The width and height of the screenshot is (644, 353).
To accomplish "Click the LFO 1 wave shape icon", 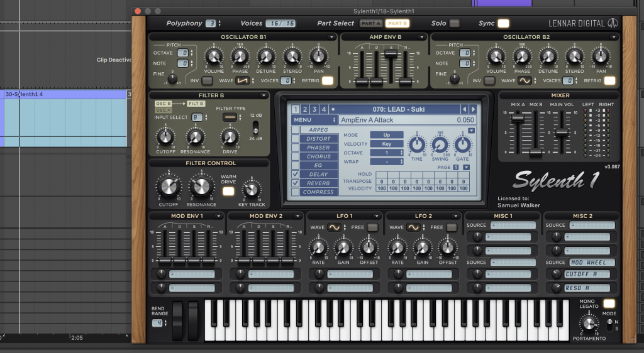I will [335, 227].
